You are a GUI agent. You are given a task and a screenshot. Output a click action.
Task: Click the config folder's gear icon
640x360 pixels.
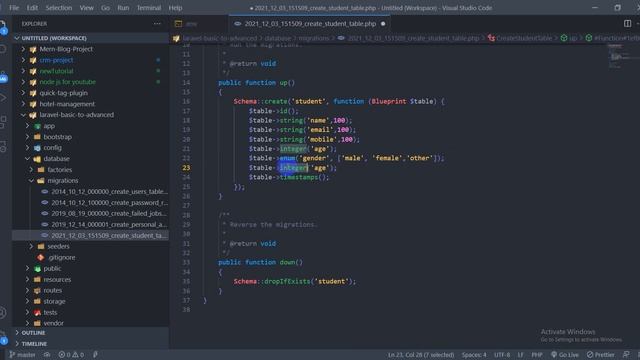coord(37,148)
